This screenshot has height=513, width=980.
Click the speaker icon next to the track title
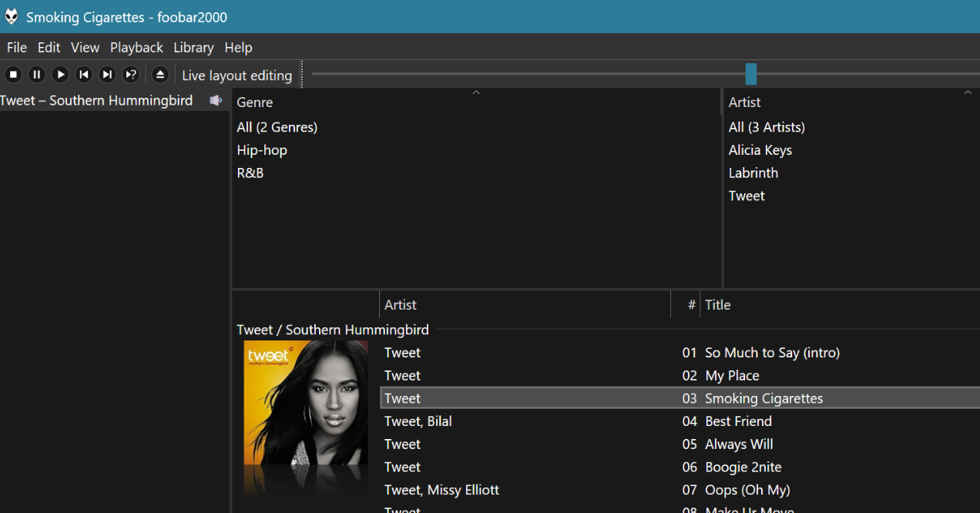pos(216,99)
